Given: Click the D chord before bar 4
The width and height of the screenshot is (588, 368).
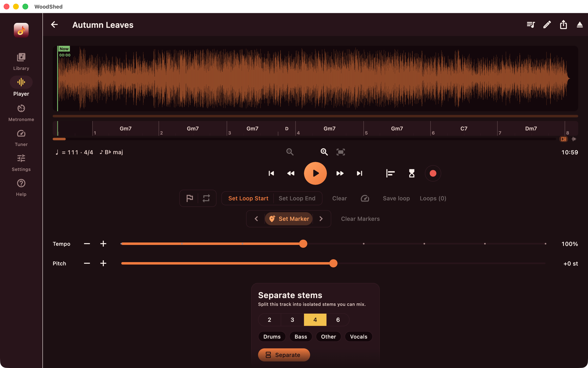Looking at the screenshot, I should pos(287,129).
